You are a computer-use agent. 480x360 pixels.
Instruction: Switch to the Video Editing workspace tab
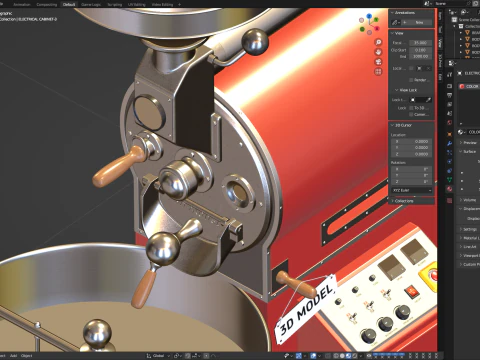[x=162, y=5]
